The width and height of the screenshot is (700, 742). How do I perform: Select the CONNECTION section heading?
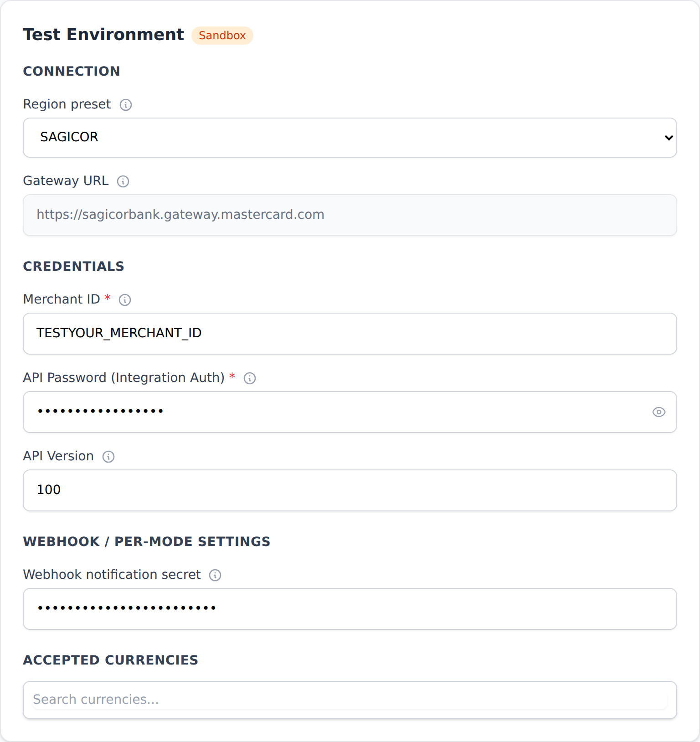(x=72, y=71)
